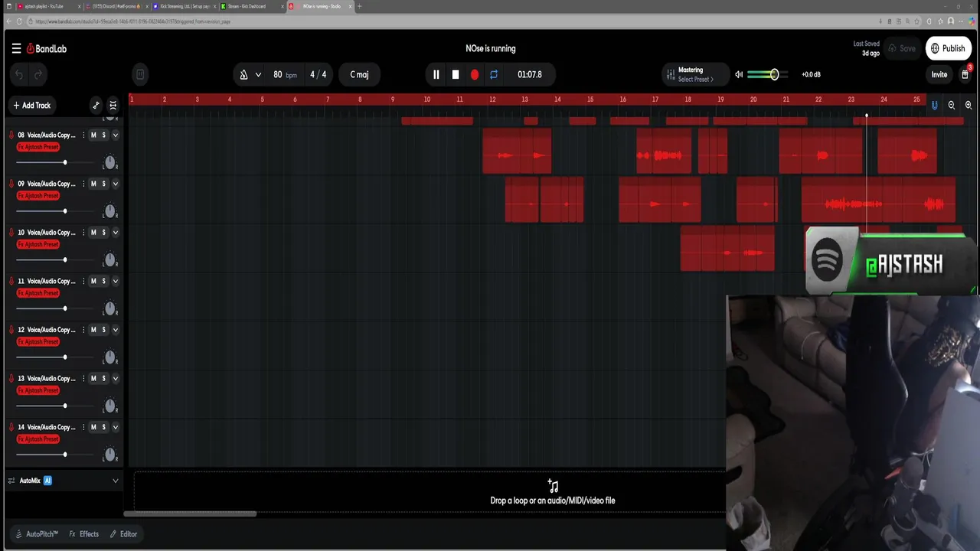This screenshot has width=980, height=551.
Task: Arm track 09 microphone icon
Action: pyautogui.click(x=11, y=184)
